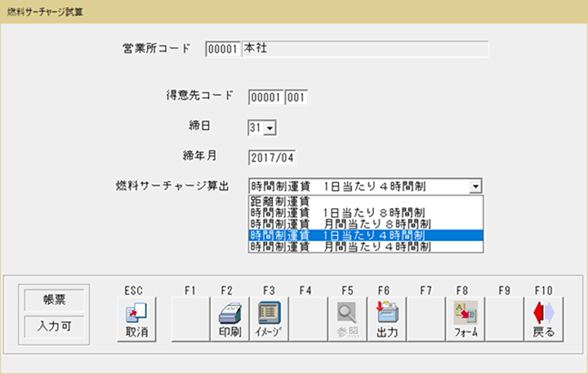Click the 締年月 label
Viewport: 588px width, 374px height.
200,156
